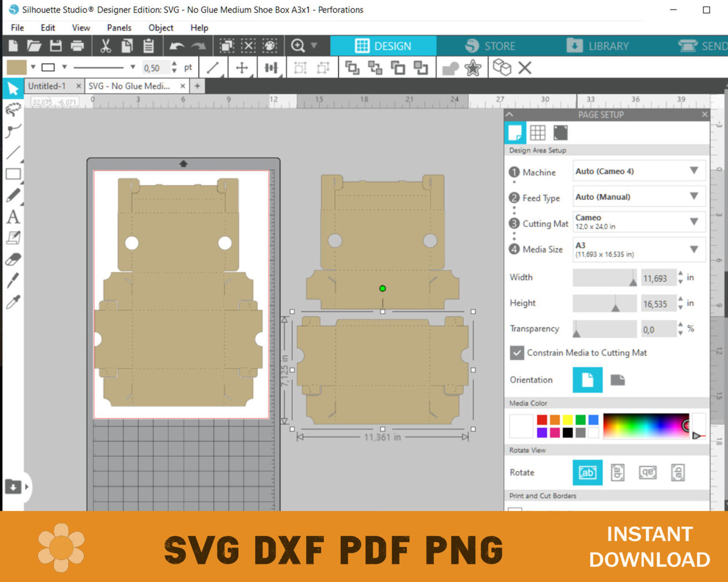Choose the Select arrow tool

pos(13,88)
